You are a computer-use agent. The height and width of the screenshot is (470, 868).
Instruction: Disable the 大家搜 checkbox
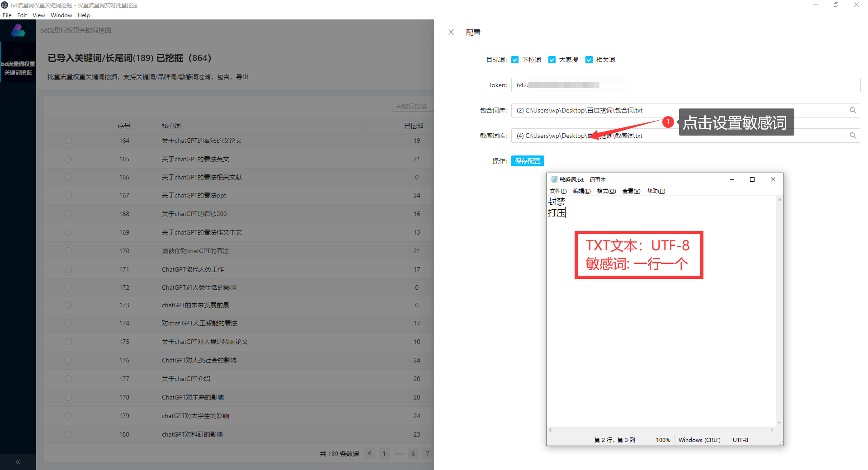pos(552,59)
